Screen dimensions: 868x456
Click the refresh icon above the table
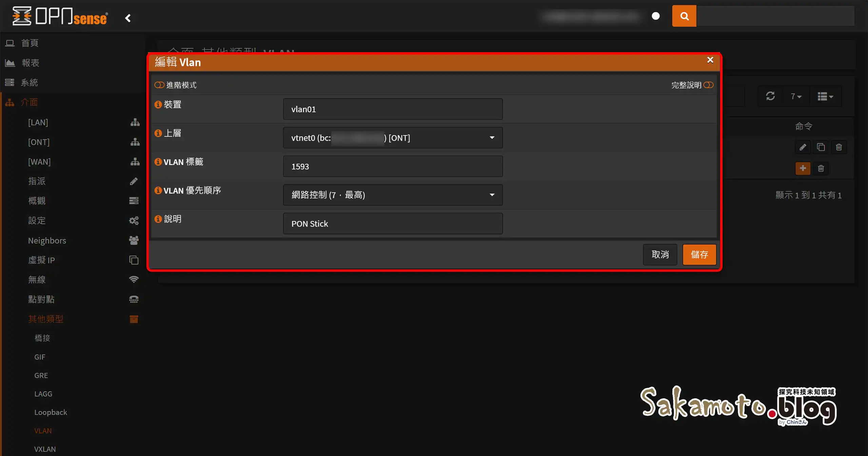click(x=770, y=96)
